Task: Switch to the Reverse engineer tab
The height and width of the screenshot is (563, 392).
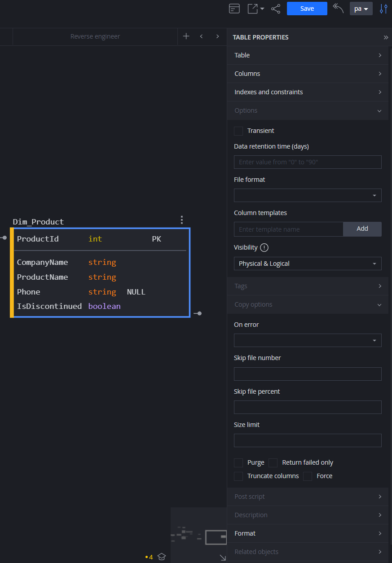Action: coord(95,36)
